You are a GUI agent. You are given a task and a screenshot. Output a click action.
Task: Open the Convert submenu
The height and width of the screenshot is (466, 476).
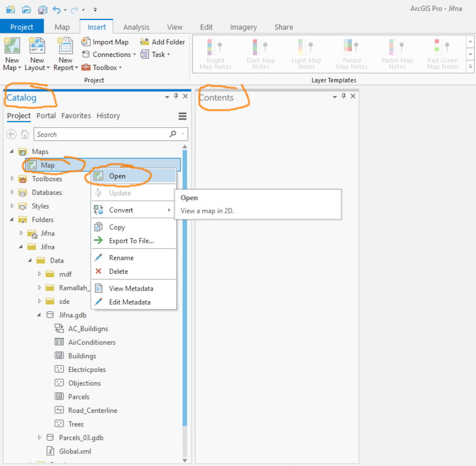(x=134, y=210)
